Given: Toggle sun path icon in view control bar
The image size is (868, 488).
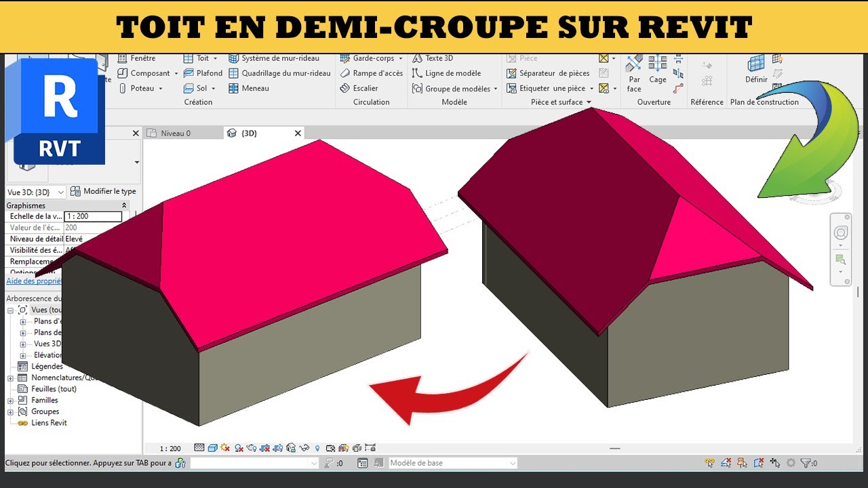Looking at the screenshot, I should pos(225,448).
